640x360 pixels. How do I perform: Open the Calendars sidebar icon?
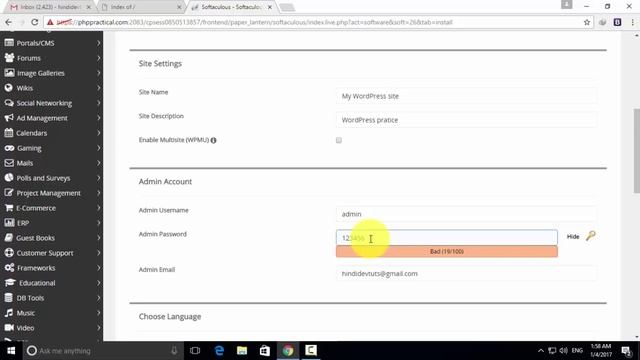click(x=9, y=133)
